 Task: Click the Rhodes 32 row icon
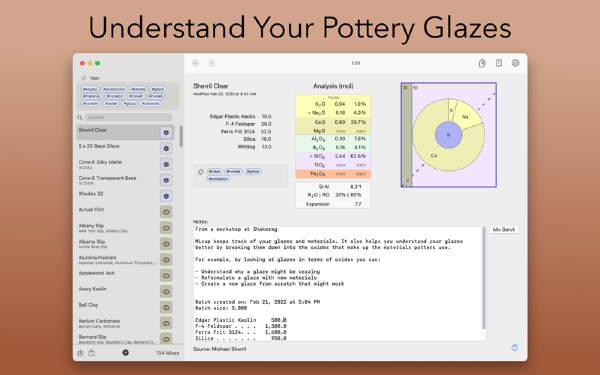click(166, 196)
